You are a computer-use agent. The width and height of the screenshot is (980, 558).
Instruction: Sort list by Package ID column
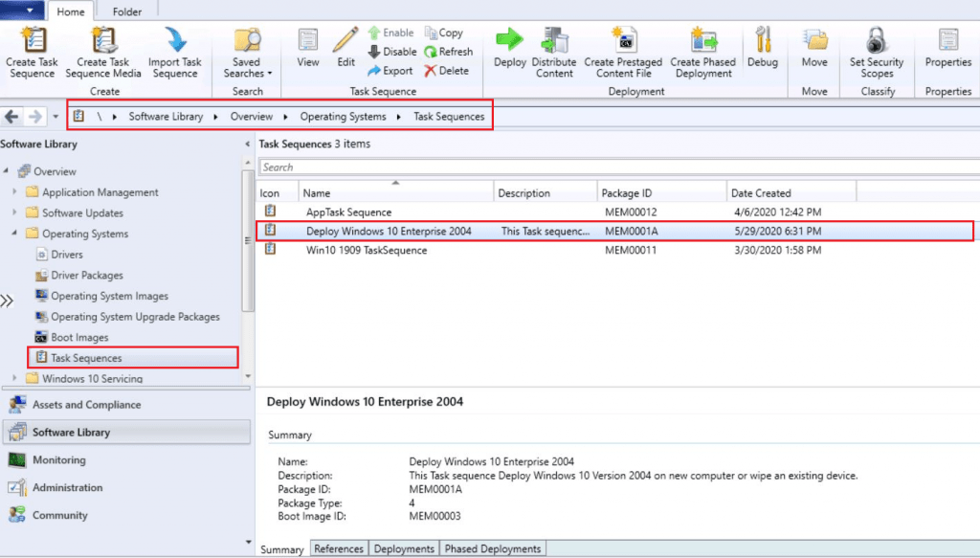pos(662,193)
